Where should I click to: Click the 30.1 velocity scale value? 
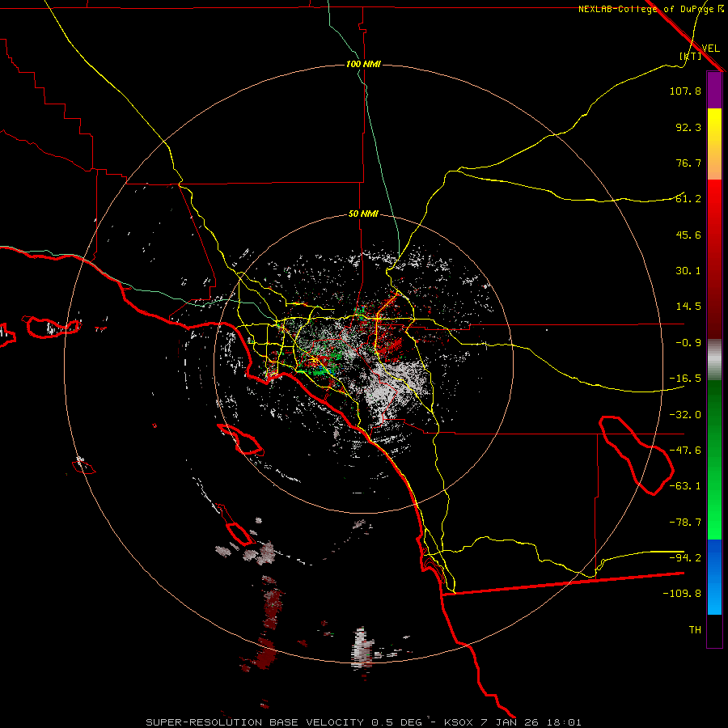tap(688, 271)
